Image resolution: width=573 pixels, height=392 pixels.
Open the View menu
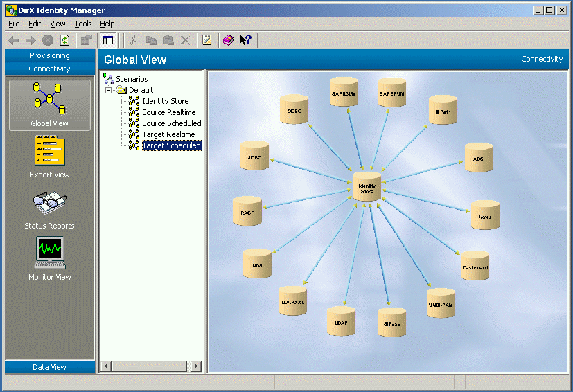[58, 24]
